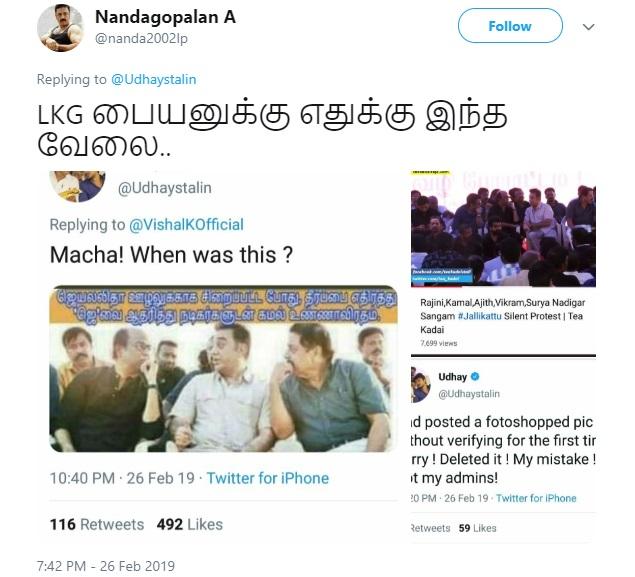This screenshot has height=577, width=635.
Task: Click the 7:42 PM - 26 Feb 2019 timestamp
Action: pos(106,566)
